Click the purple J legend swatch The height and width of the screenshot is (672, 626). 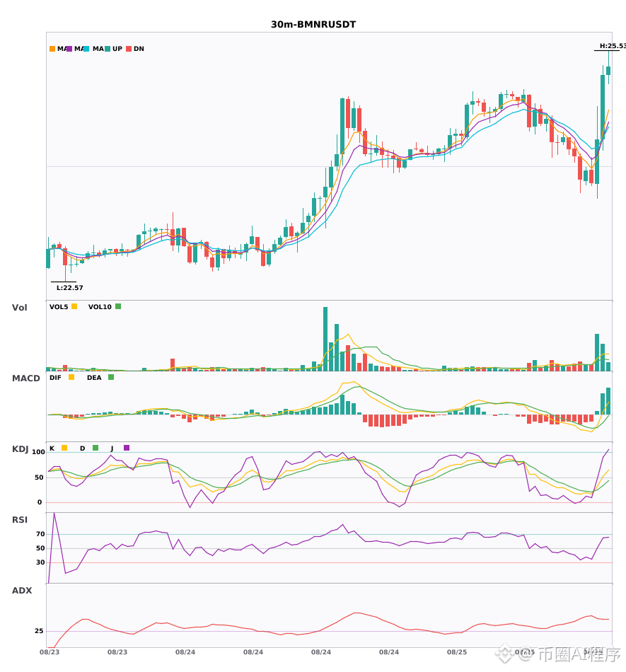[127, 448]
